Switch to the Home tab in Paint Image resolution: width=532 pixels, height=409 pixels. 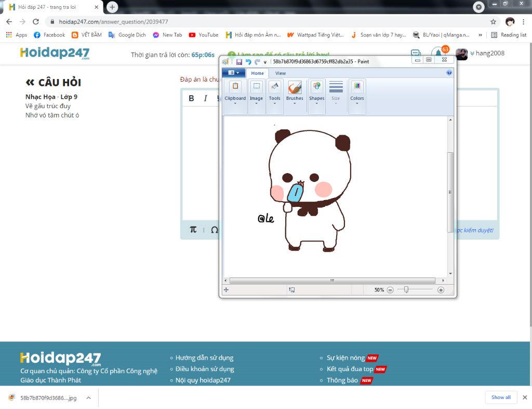257,73
